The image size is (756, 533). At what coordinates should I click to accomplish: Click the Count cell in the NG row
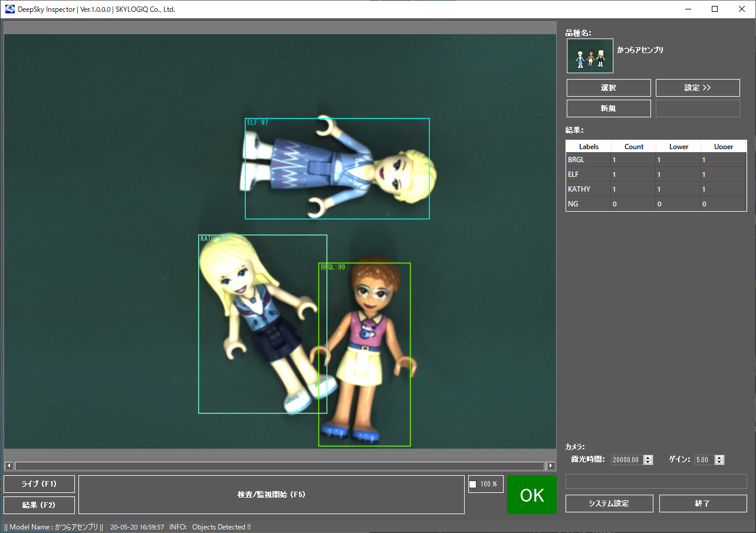[634, 204]
